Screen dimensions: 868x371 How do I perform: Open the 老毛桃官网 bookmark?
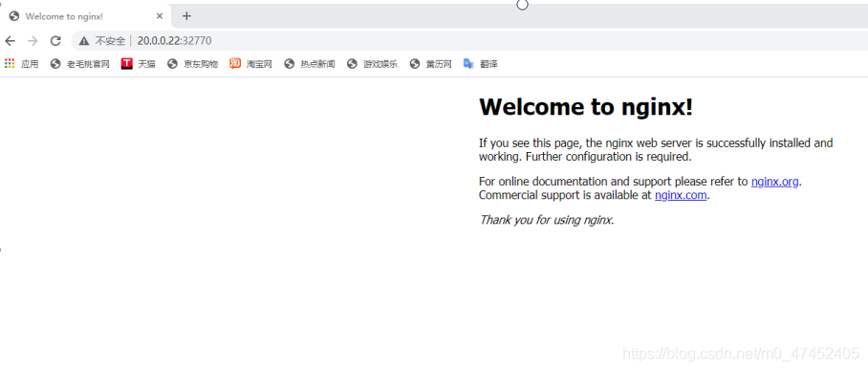pos(79,64)
